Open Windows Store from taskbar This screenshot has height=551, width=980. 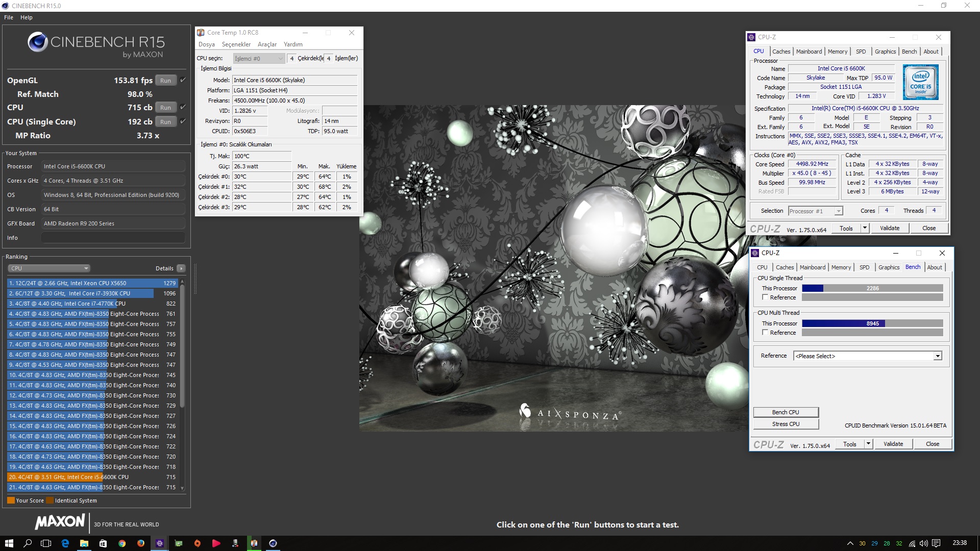(x=103, y=543)
